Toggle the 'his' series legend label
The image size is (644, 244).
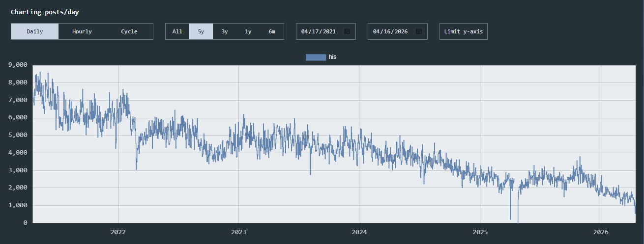coord(333,57)
